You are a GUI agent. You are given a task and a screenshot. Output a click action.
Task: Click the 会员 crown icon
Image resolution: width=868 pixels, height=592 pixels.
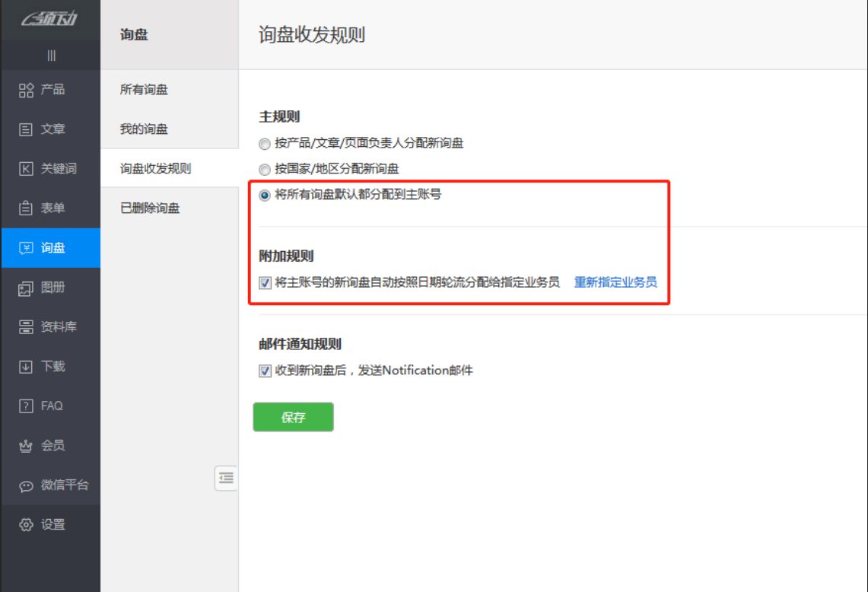click(x=26, y=446)
